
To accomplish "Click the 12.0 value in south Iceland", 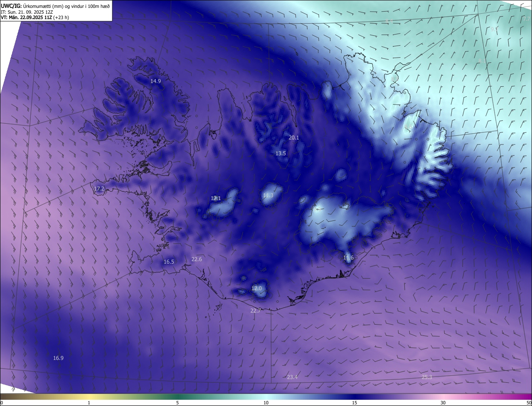I will pos(257,289).
